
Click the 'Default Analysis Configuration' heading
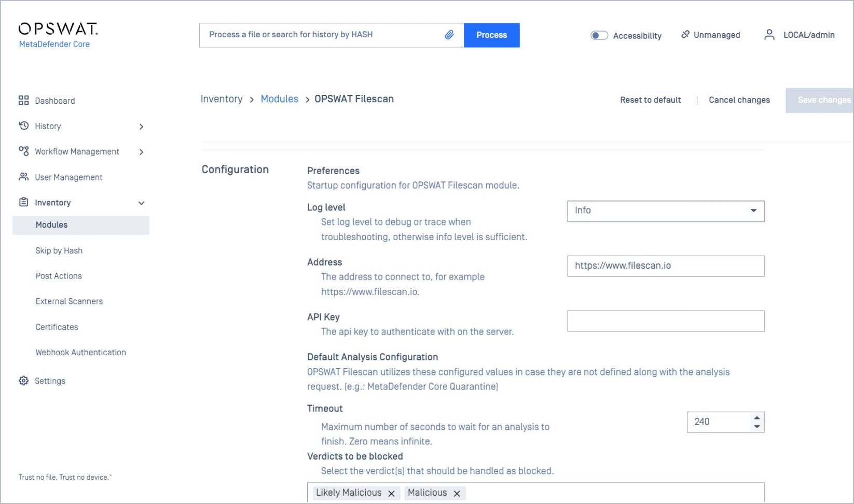click(x=373, y=357)
